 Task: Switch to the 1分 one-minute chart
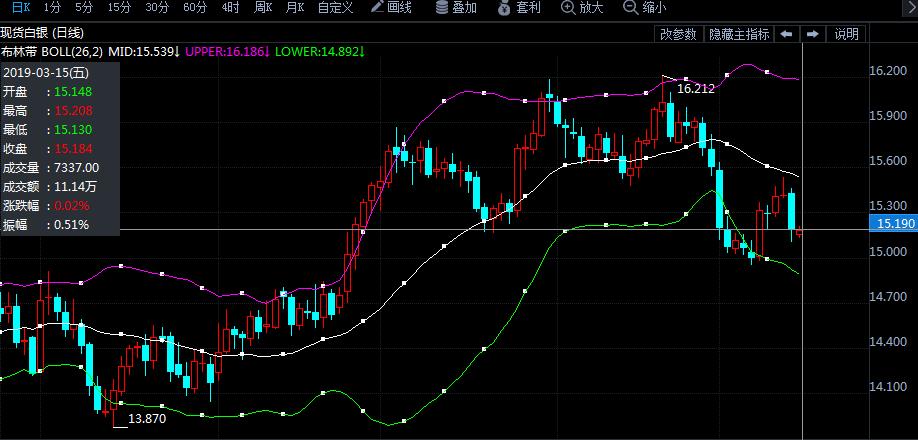click(52, 8)
